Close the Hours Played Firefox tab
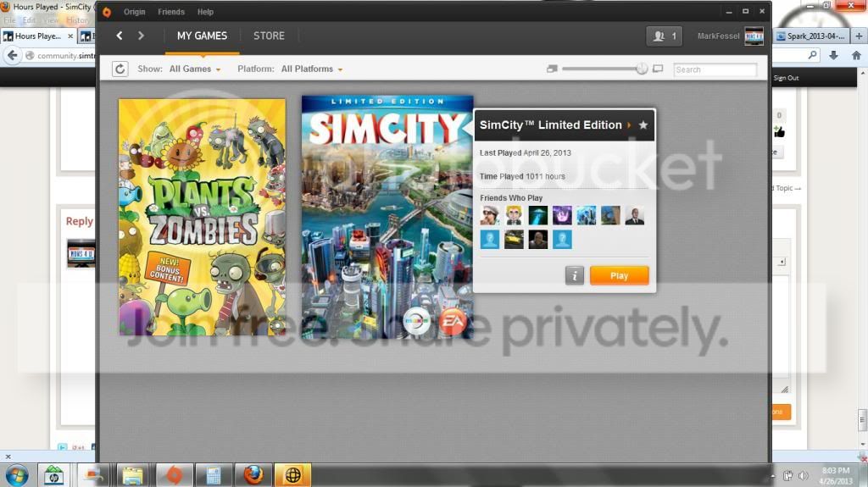868x487 pixels. point(70,36)
